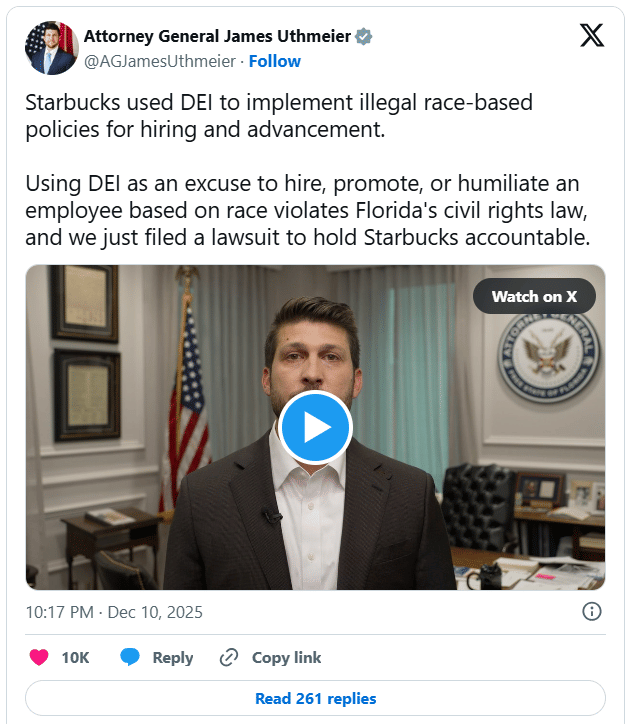Click the Copy link text
This screenshot has height=724, width=629.
(286, 657)
